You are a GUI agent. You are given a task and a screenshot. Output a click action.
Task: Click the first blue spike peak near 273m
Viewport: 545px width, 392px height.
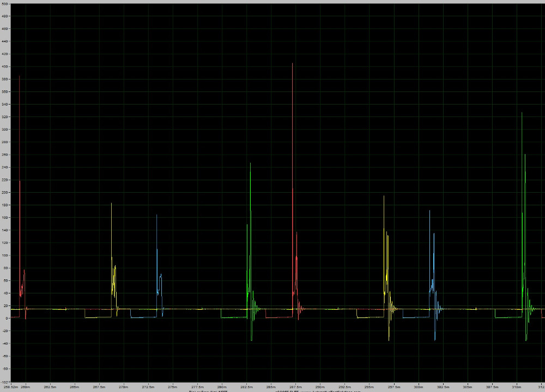[156, 215]
